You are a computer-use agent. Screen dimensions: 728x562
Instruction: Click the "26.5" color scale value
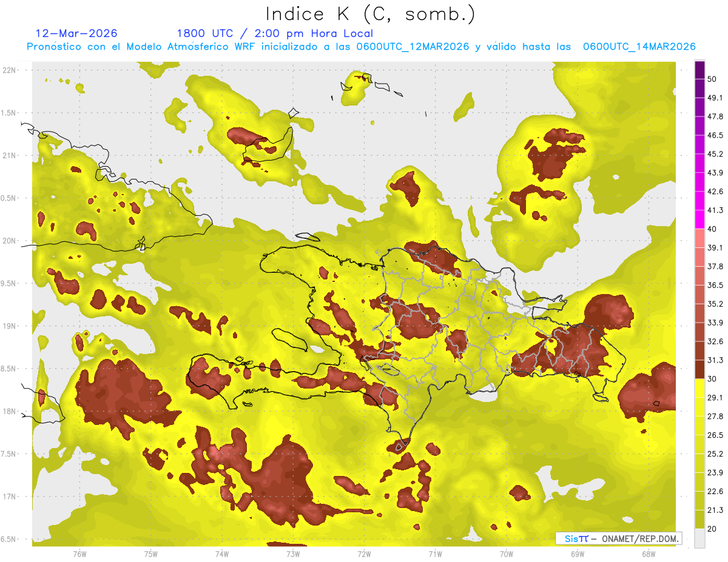coord(715,435)
